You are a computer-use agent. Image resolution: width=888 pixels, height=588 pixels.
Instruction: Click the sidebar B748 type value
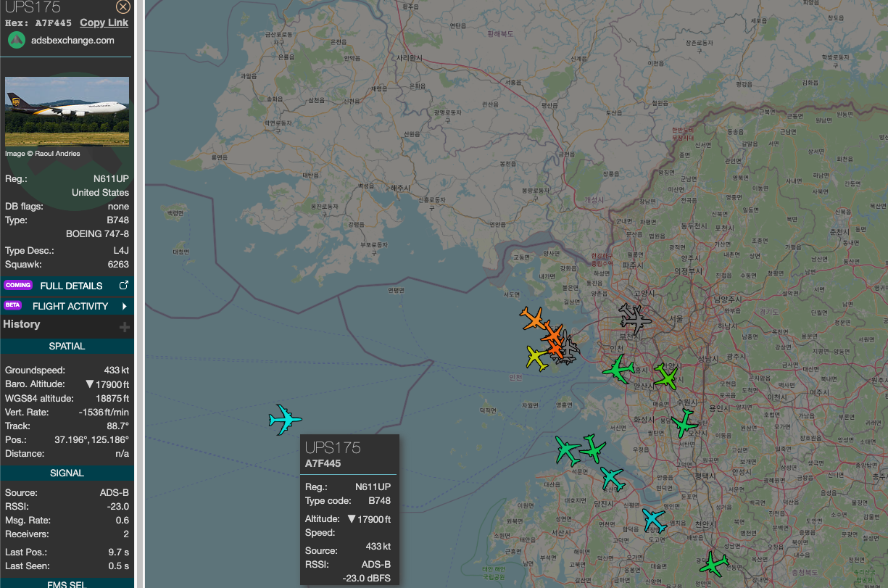point(118,220)
